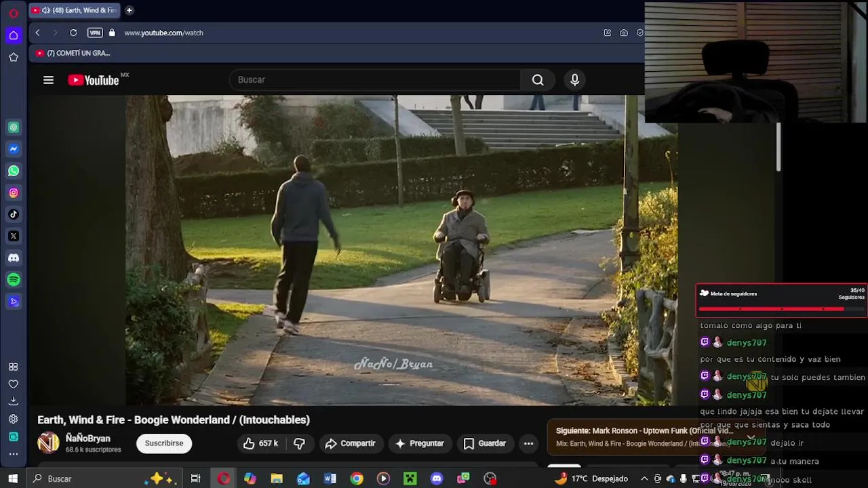
Task: Open the YouTube hamburger guide menu
Action: [48, 80]
